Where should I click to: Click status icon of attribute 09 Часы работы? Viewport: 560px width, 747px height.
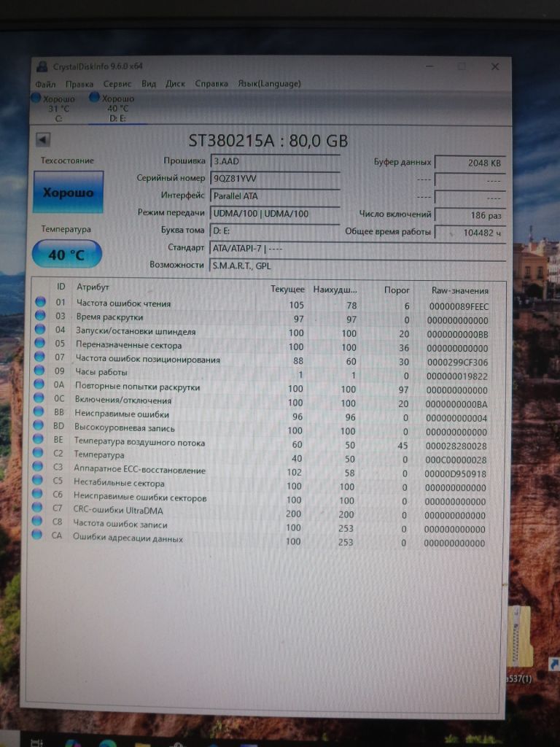[39, 370]
